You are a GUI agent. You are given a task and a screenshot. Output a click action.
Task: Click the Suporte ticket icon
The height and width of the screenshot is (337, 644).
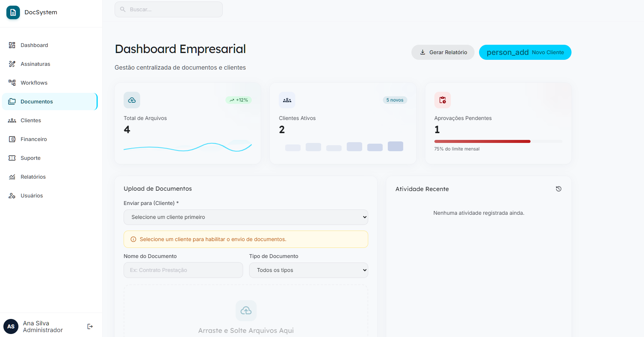[x=12, y=158]
